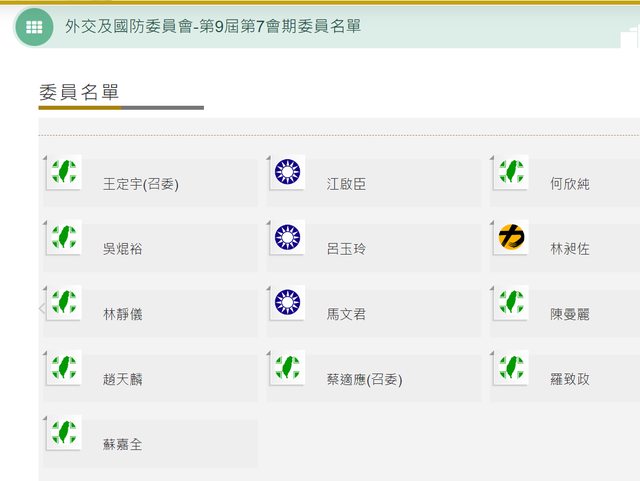640x481 pixels.
Task: Select the name 蘇嘉全
Action: 122,444
